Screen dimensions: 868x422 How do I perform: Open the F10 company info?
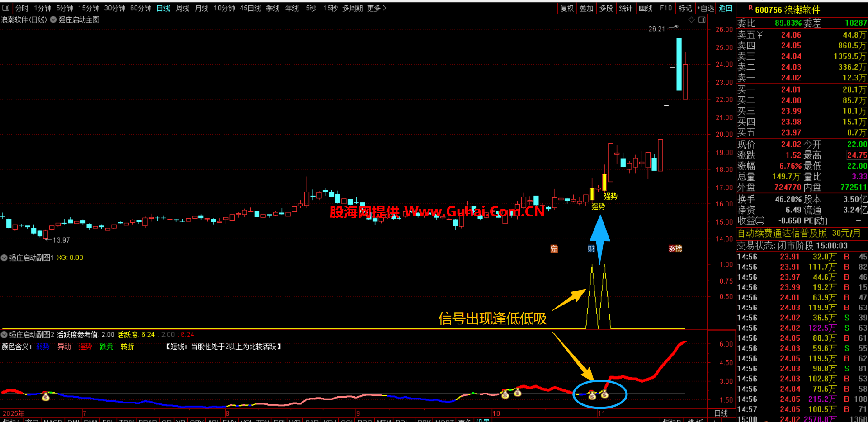click(665, 8)
